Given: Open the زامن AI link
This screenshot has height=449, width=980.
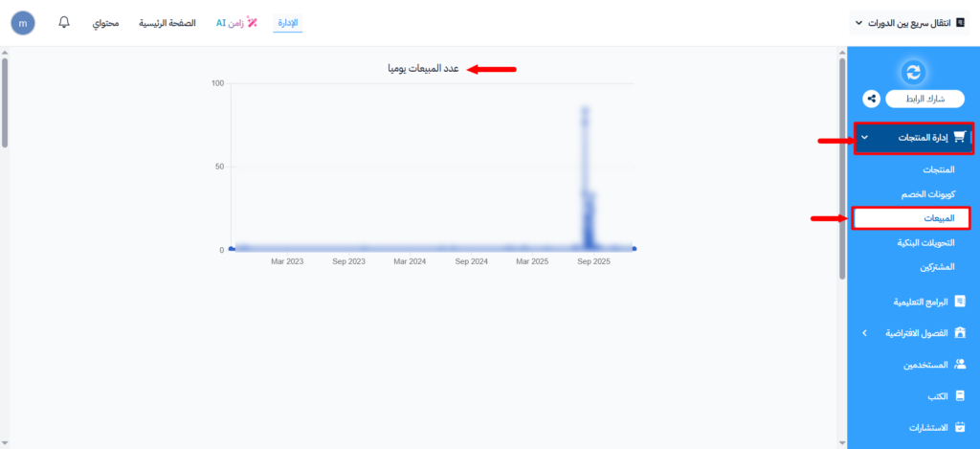Looking at the screenshot, I should coord(236,22).
